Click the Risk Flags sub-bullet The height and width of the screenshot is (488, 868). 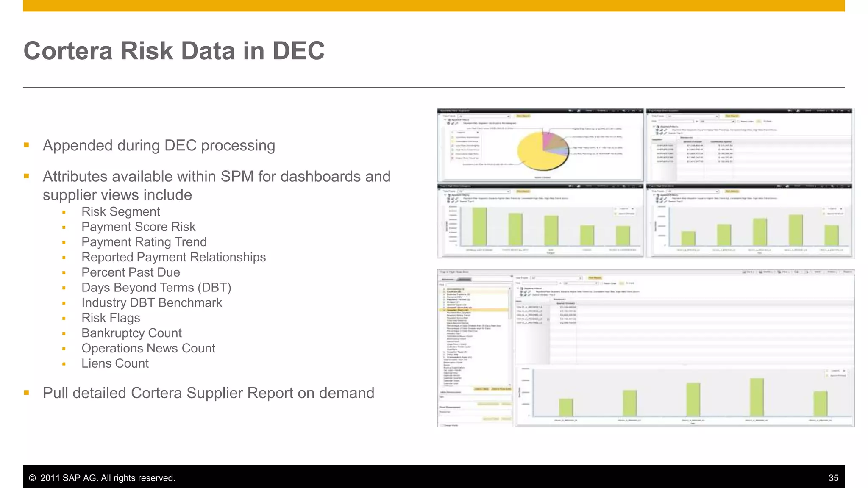[x=111, y=318]
